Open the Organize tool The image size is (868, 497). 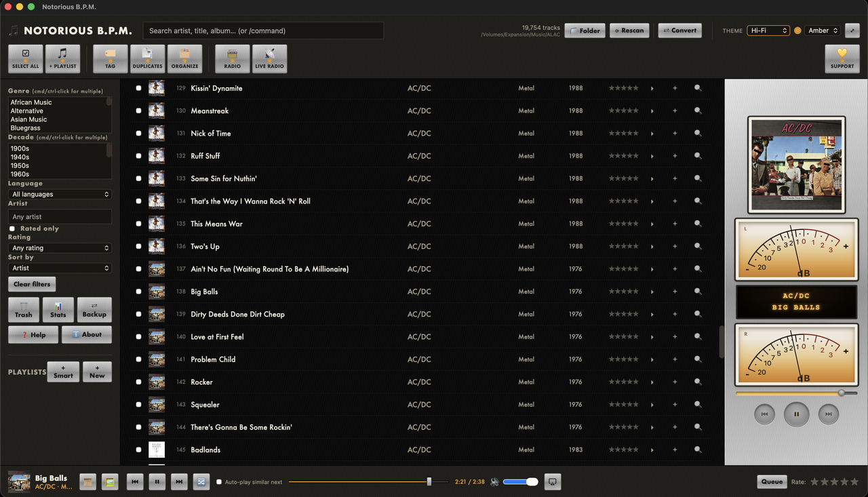pyautogui.click(x=184, y=59)
